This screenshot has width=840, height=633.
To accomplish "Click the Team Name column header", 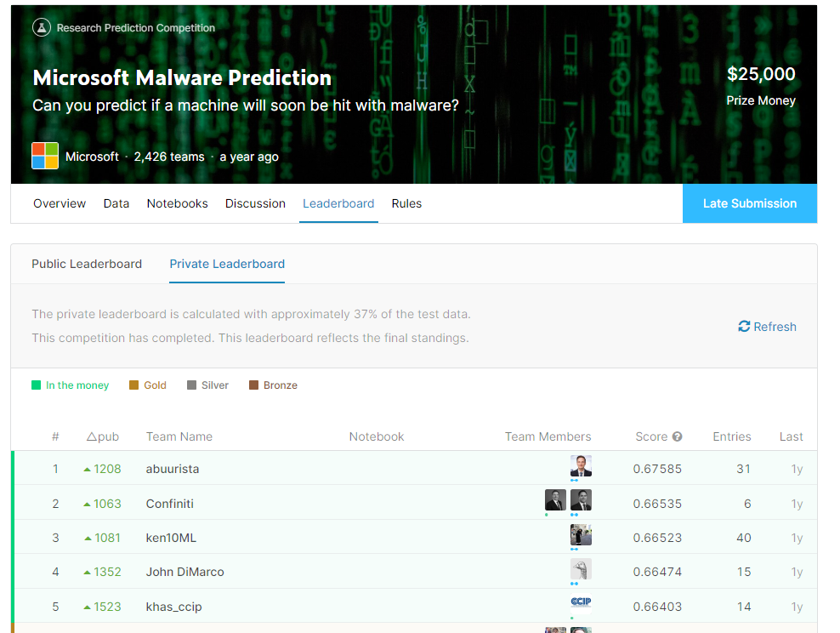I will 179,436.
